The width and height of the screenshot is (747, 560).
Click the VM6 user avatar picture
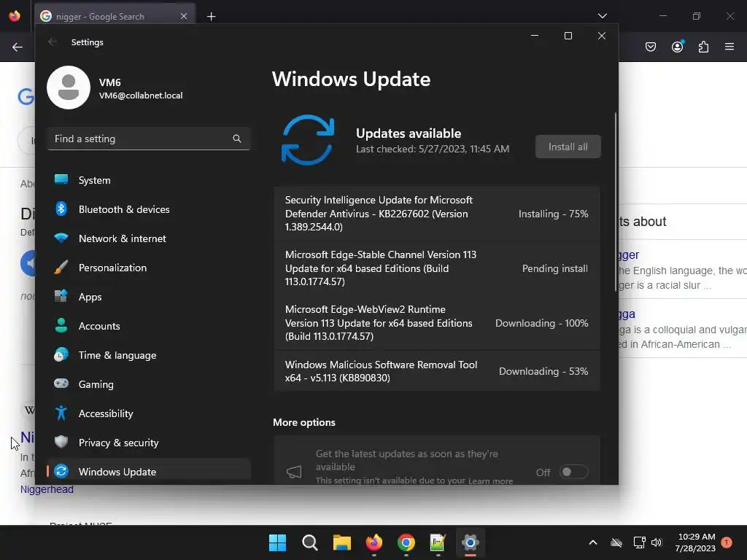coord(69,87)
